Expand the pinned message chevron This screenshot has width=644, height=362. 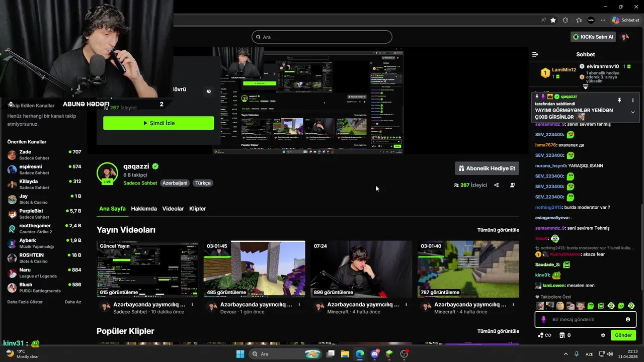(x=632, y=112)
